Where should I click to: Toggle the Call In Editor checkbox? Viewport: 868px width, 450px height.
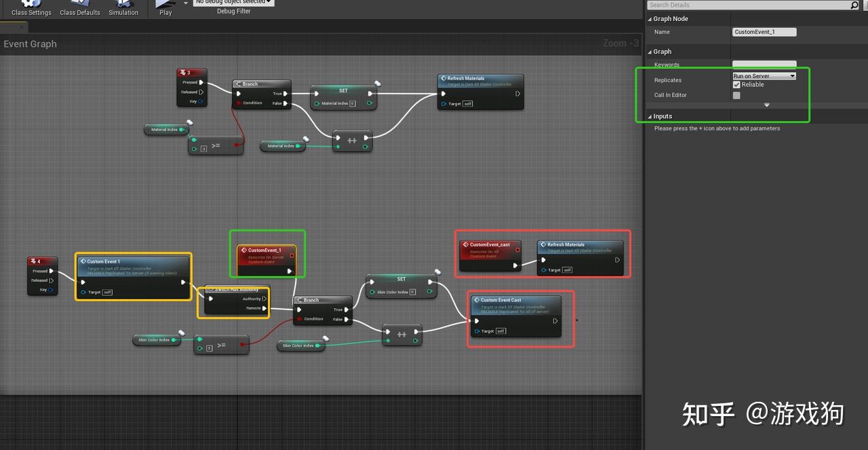(736, 95)
